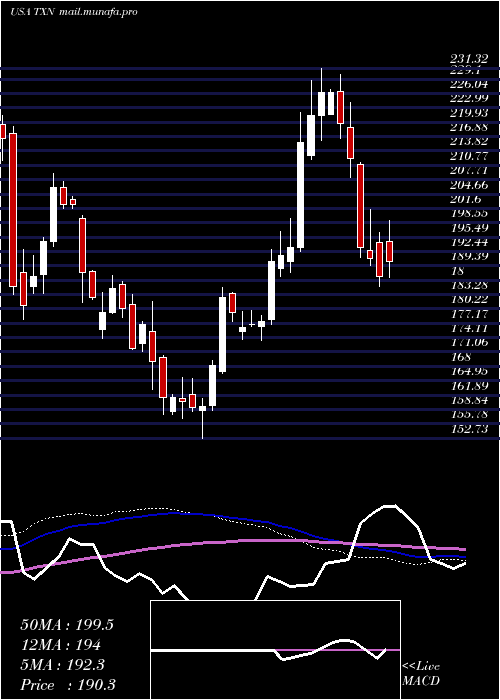
Task: Click the last red candlestick on the right
Action: click(x=389, y=251)
